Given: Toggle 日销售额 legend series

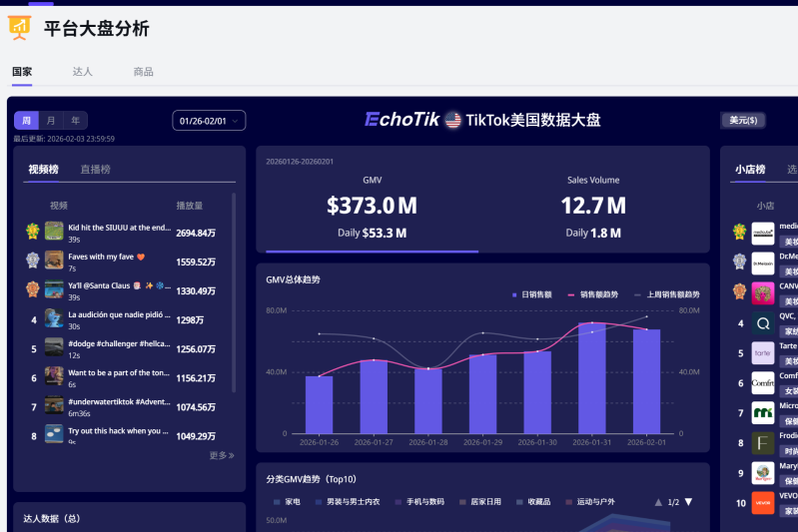Looking at the screenshot, I should pos(531,294).
